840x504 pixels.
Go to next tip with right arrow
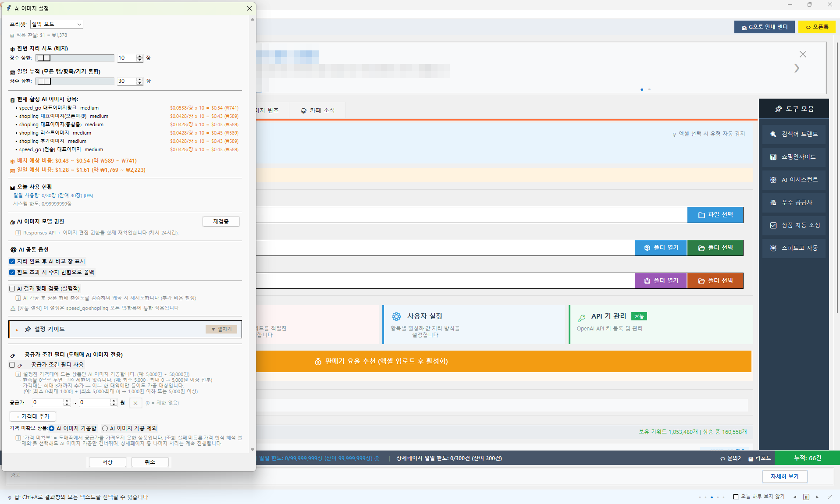tap(817, 497)
